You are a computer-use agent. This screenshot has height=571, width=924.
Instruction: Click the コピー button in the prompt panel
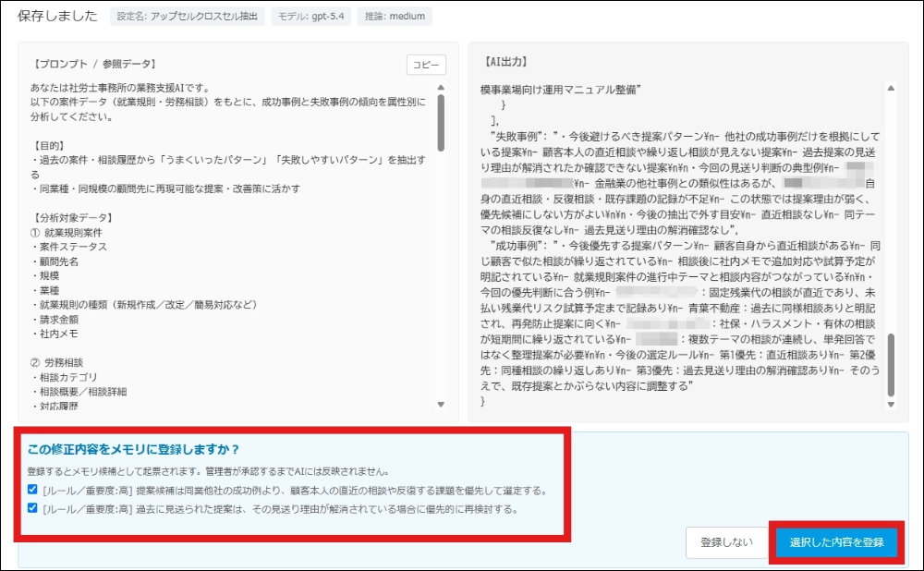pyautogui.click(x=426, y=65)
